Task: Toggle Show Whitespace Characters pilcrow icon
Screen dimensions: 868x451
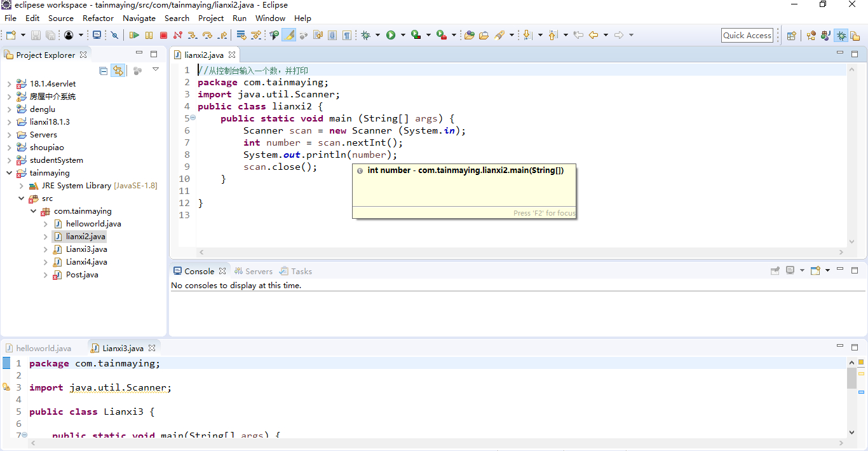Action: [x=347, y=36]
